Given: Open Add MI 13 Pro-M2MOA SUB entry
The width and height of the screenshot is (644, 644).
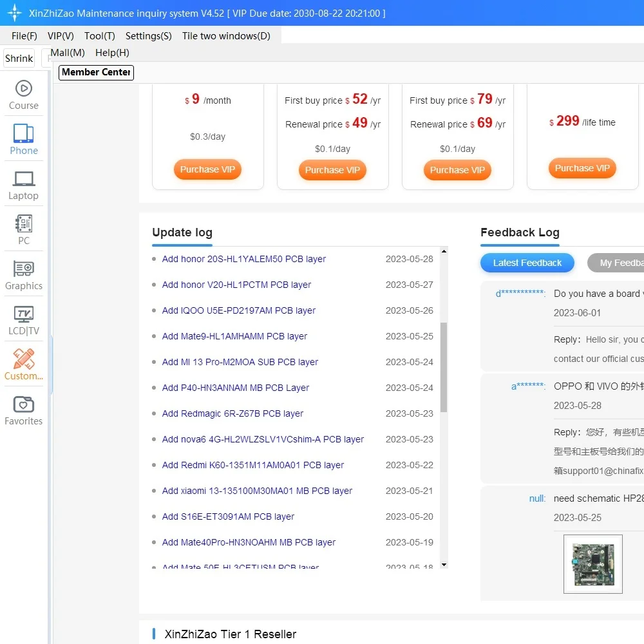Looking at the screenshot, I should (x=240, y=362).
